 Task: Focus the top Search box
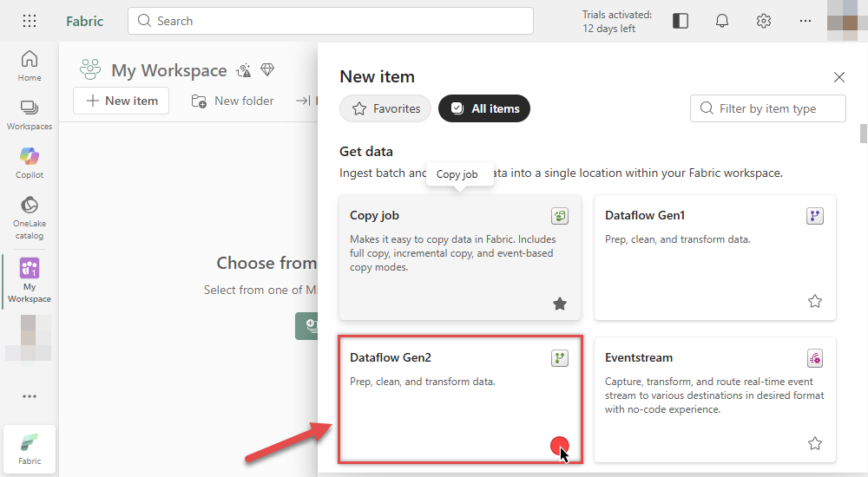[331, 21]
